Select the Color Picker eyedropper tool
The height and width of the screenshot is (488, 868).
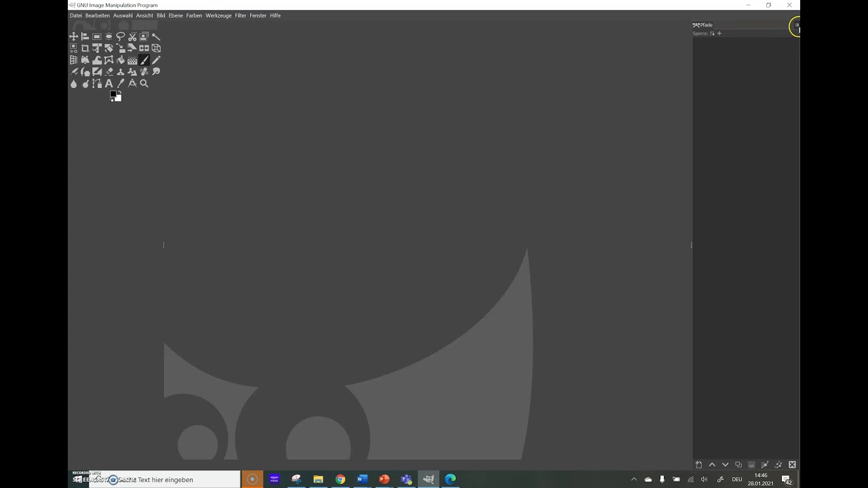pyautogui.click(x=121, y=83)
